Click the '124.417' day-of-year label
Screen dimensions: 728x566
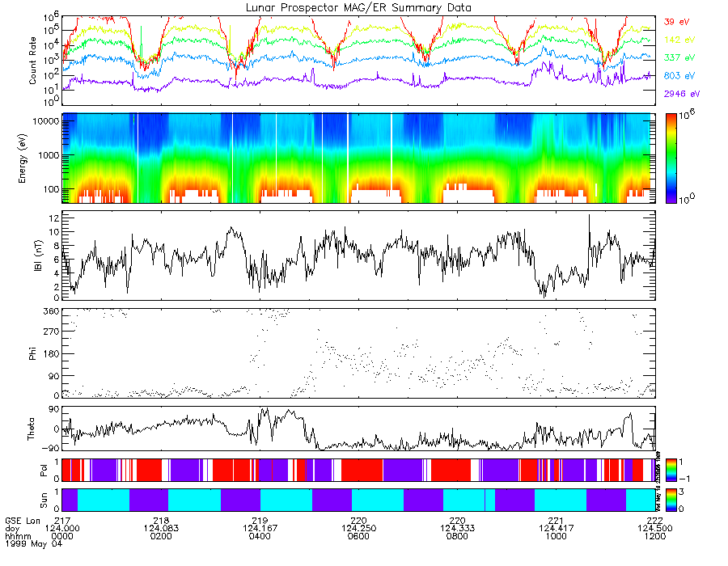click(x=557, y=529)
